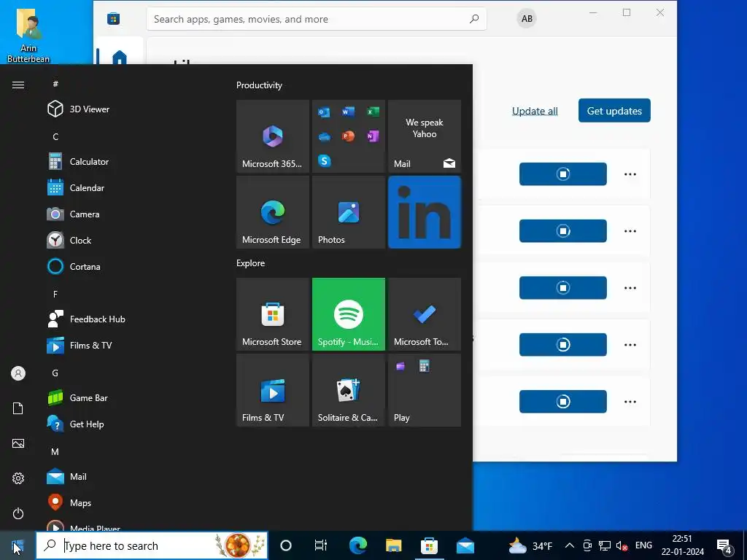The height and width of the screenshot is (560, 747).
Task: Open the Office apps folder tile
Action: click(x=348, y=136)
